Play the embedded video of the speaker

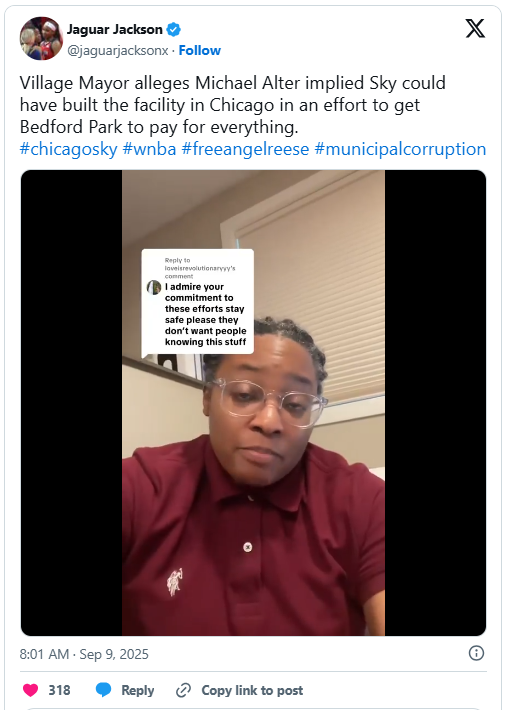(x=254, y=403)
